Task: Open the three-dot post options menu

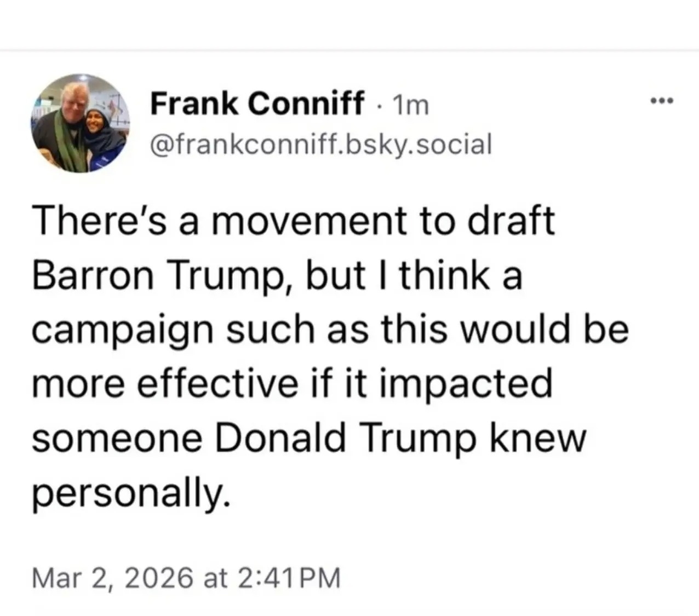Action: click(x=661, y=101)
